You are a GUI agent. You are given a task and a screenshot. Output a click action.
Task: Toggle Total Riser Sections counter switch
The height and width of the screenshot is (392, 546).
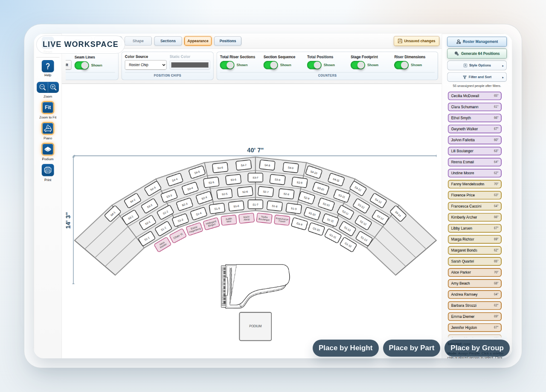pyautogui.click(x=227, y=65)
